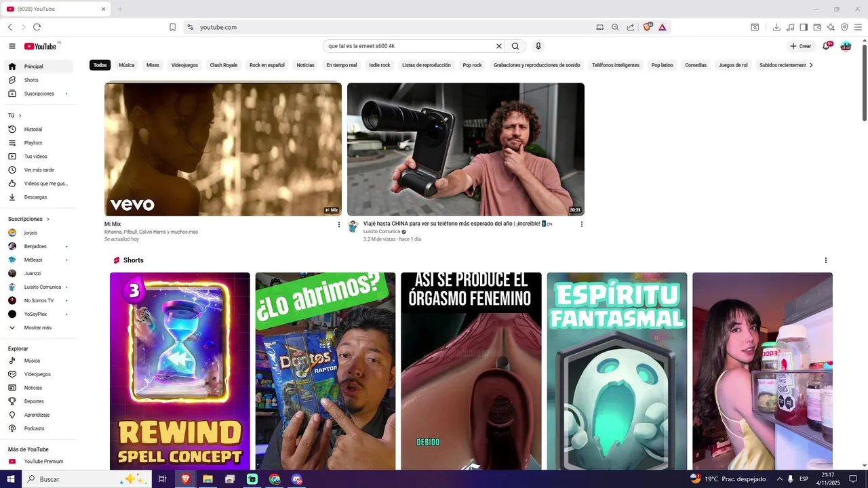Click the YouTube logo

pyautogui.click(x=41, y=46)
